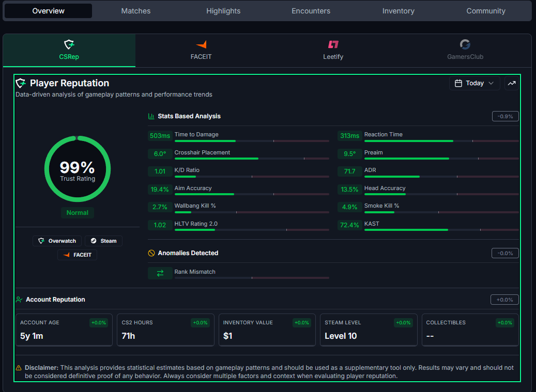Viewport: 536px width, 392px height.
Task: Click the Overwatch button
Action: tap(57, 241)
